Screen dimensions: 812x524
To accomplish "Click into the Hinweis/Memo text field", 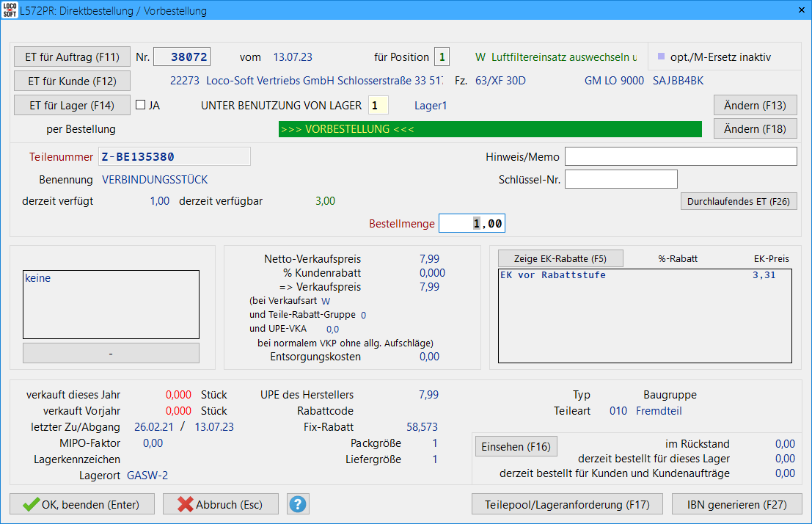I will click(680, 157).
